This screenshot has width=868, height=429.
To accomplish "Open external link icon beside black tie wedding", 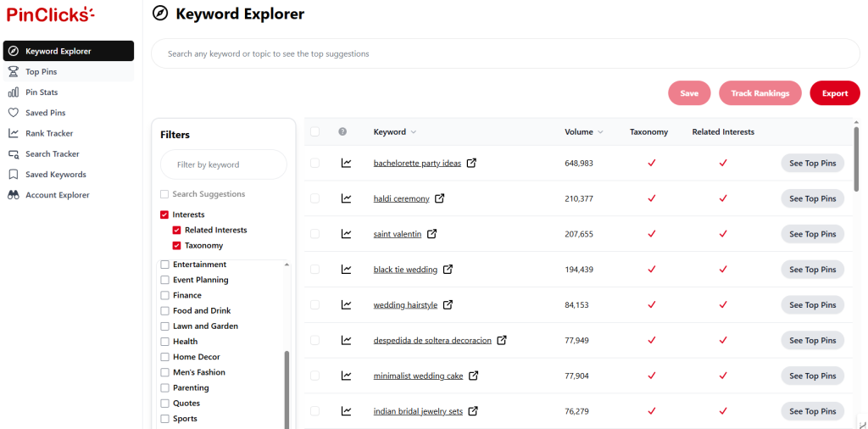I will coord(448,270).
